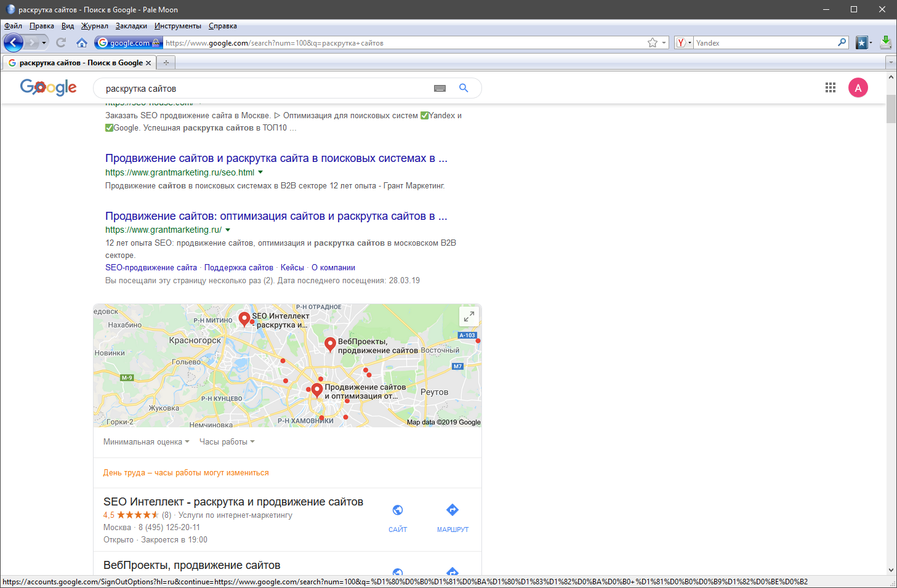Click the Красногорск label on the map

tap(195, 340)
